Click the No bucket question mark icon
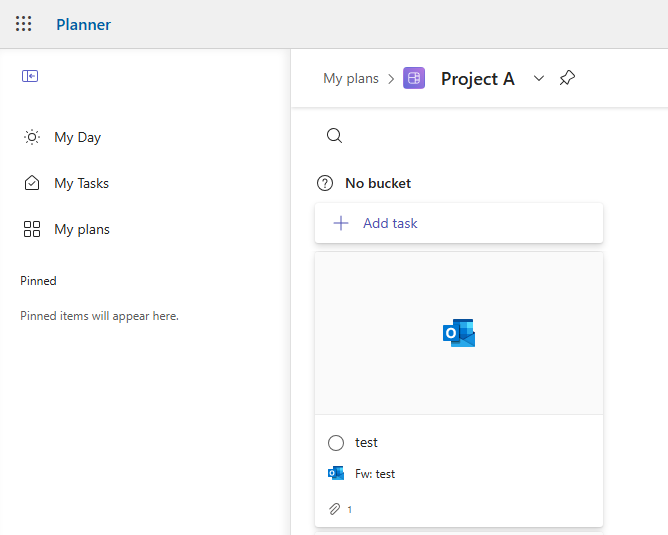Screen dimensions: 668x535 325,183
